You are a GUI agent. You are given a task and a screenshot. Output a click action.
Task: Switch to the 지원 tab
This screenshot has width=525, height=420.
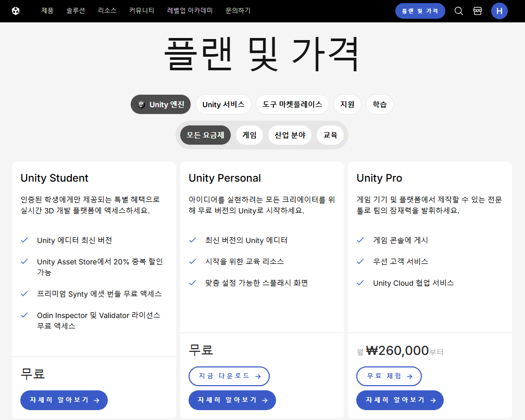[x=347, y=105]
